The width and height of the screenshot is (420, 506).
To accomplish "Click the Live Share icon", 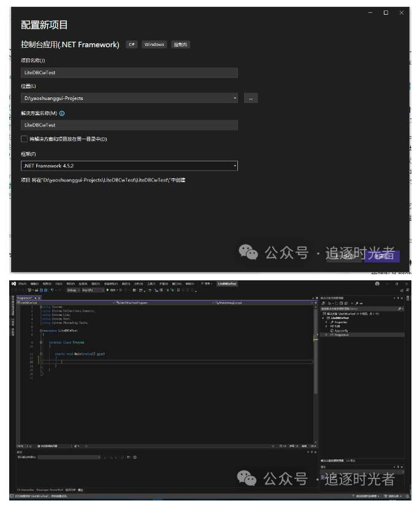I will 402,290.
